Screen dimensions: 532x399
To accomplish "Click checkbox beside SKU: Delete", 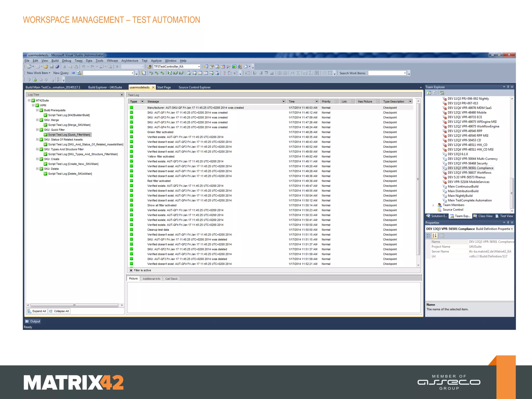I will (x=41, y=169).
